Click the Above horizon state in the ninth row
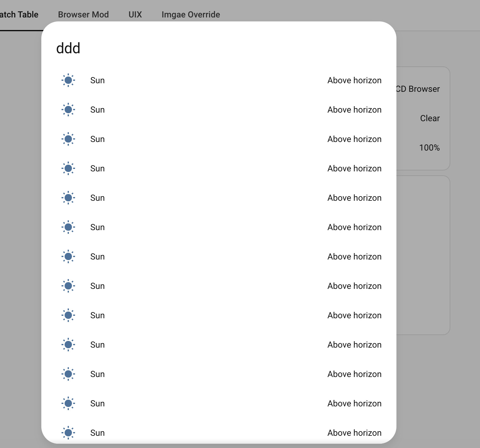This screenshot has height=448, width=480. click(x=354, y=315)
